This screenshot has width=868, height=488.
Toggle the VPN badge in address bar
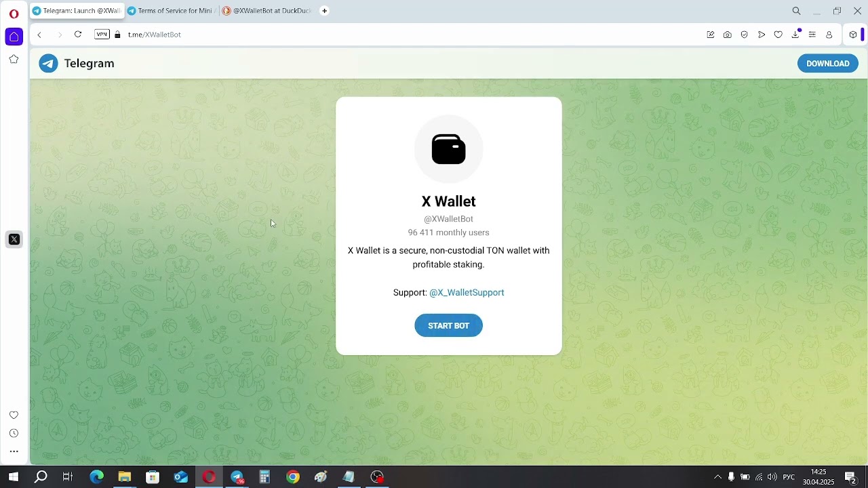(x=102, y=35)
